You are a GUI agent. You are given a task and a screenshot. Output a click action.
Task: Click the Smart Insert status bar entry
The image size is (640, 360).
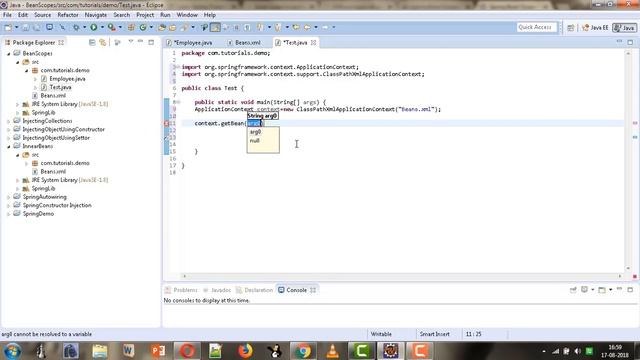point(435,334)
